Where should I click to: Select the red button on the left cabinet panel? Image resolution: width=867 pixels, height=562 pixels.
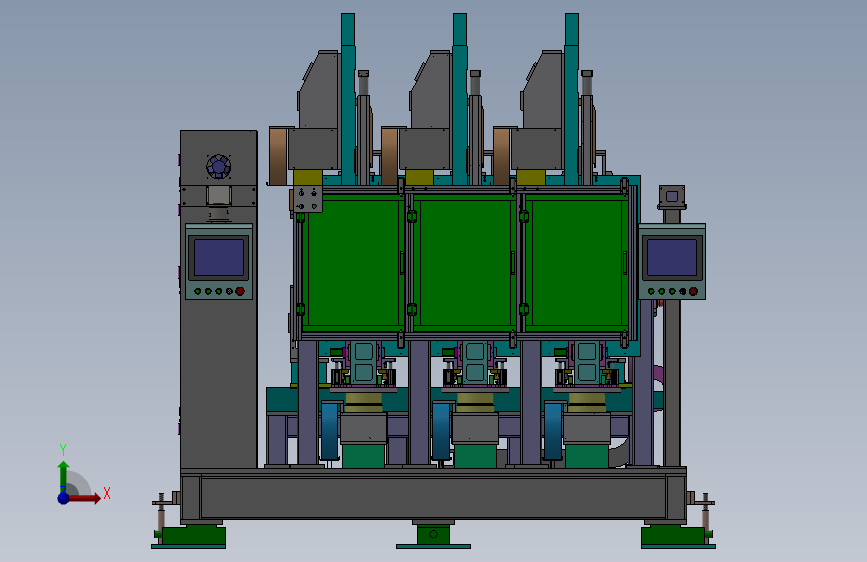(x=240, y=291)
